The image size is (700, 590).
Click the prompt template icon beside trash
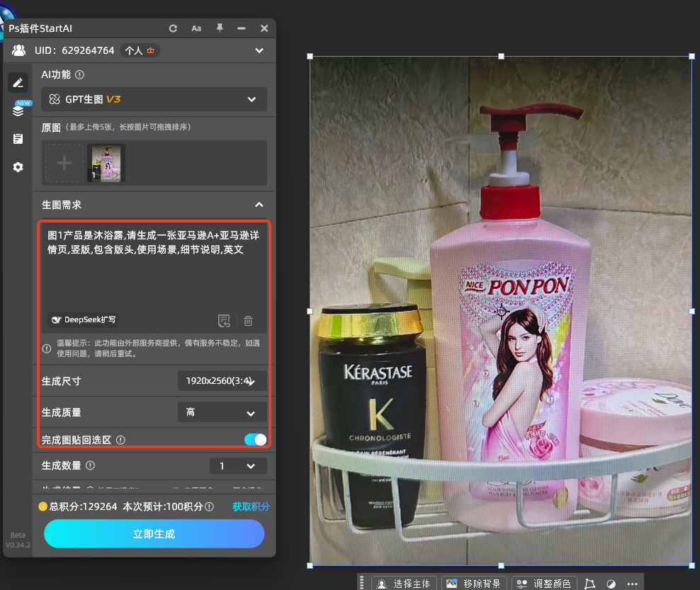pyautogui.click(x=224, y=320)
